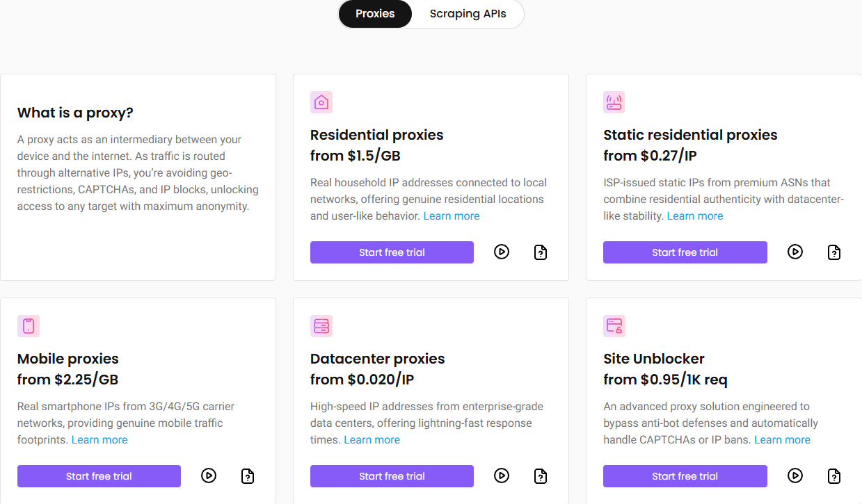Play the Static residential proxies video
Viewport: 862px width, 504px height.
[x=795, y=252]
